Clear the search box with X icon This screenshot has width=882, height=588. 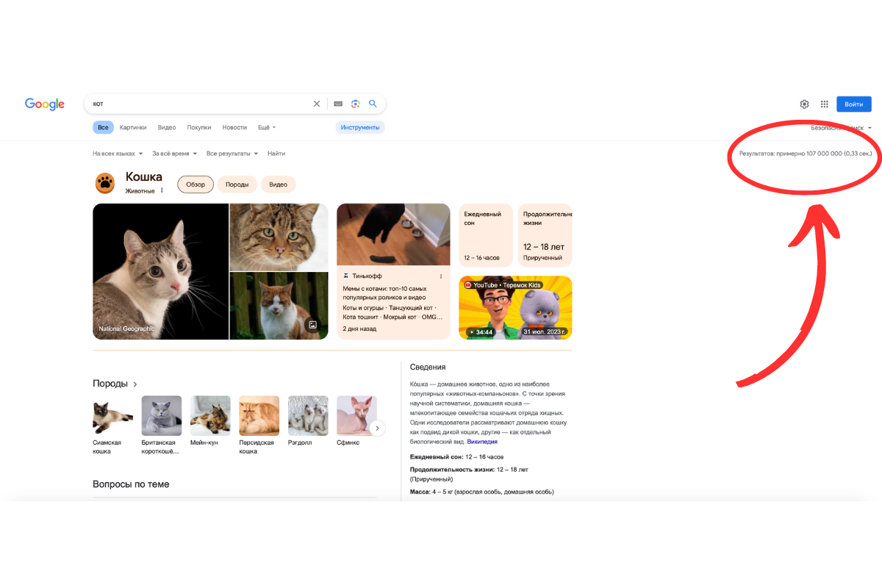[317, 104]
